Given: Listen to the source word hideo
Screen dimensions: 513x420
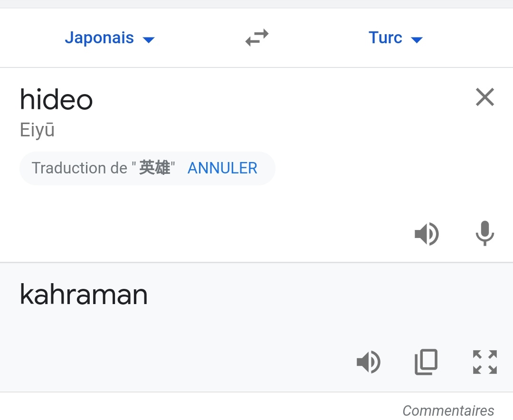Looking at the screenshot, I should [x=427, y=234].
